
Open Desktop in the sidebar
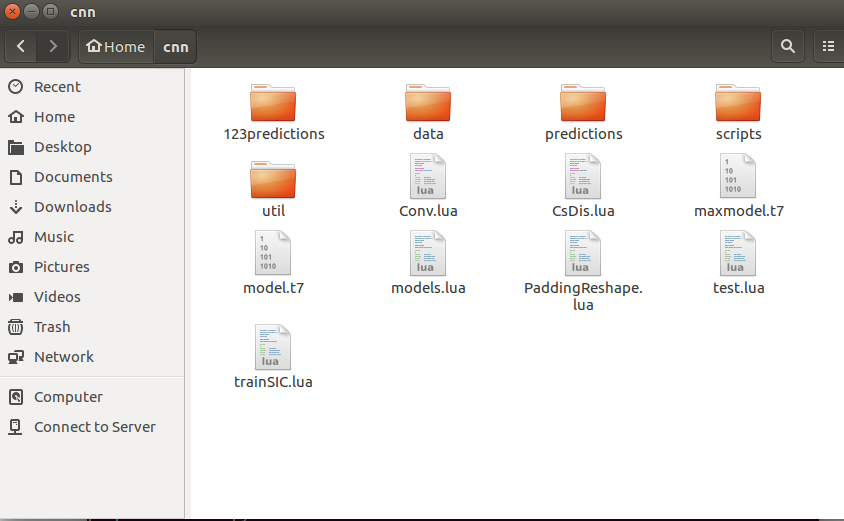pos(92,147)
